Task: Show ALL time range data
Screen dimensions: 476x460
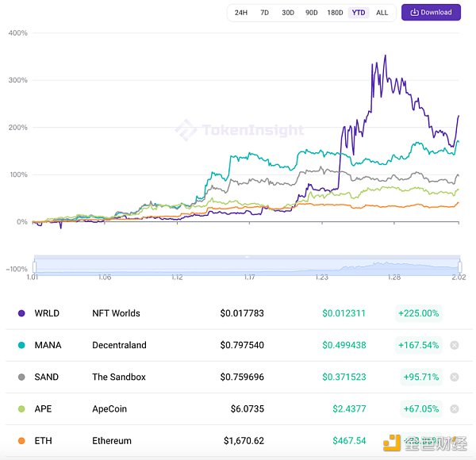Action: [382, 13]
